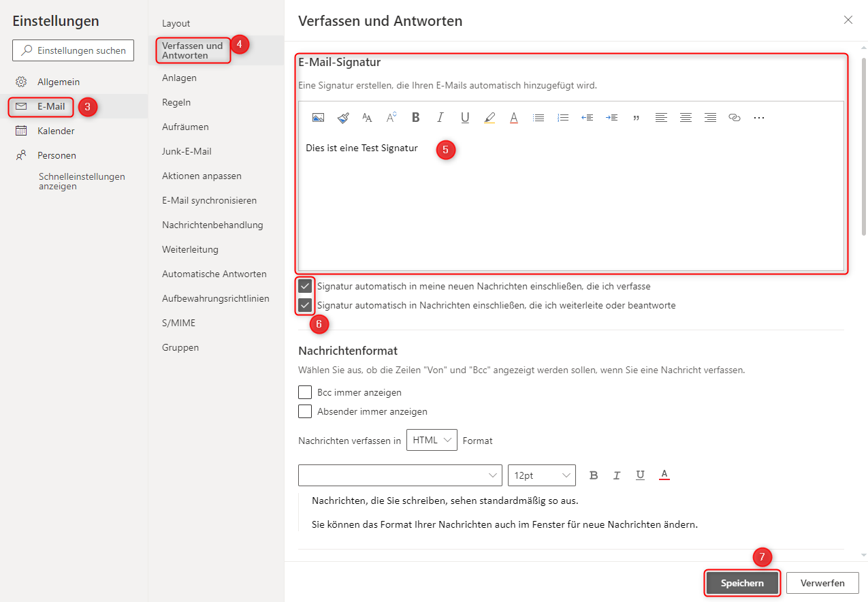Insert an image into the signature
The image size is (868, 602).
(318, 118)
